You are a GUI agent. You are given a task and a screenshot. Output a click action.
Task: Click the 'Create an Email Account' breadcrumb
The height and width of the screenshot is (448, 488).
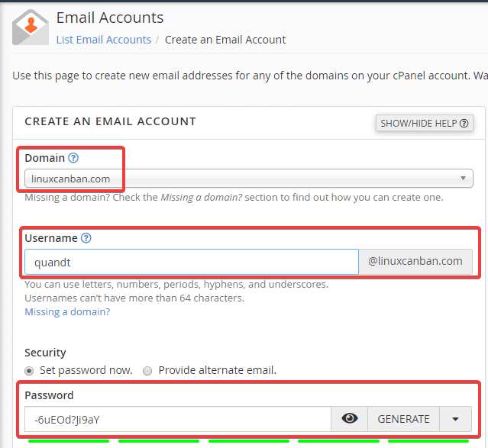click(225, 40)
